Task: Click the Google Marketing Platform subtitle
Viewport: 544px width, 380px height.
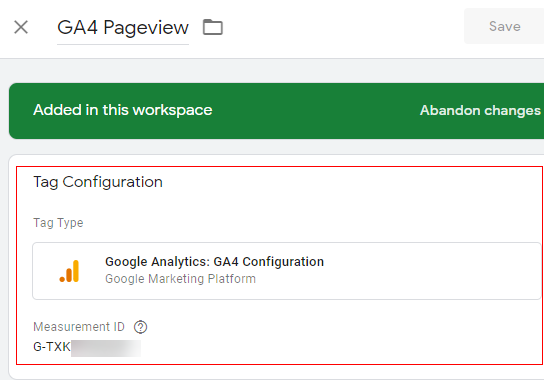Action: 180,279
